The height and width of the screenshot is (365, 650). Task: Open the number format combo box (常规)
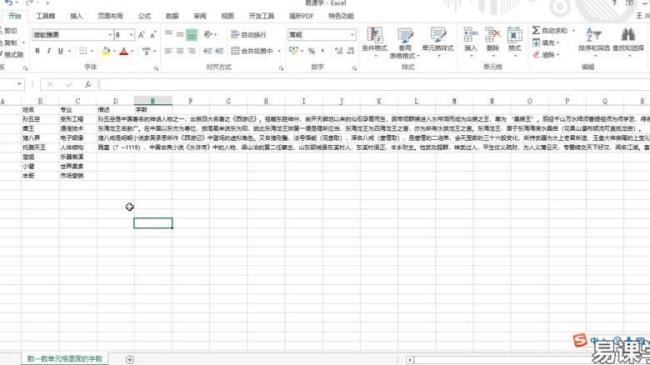[322, 35]
